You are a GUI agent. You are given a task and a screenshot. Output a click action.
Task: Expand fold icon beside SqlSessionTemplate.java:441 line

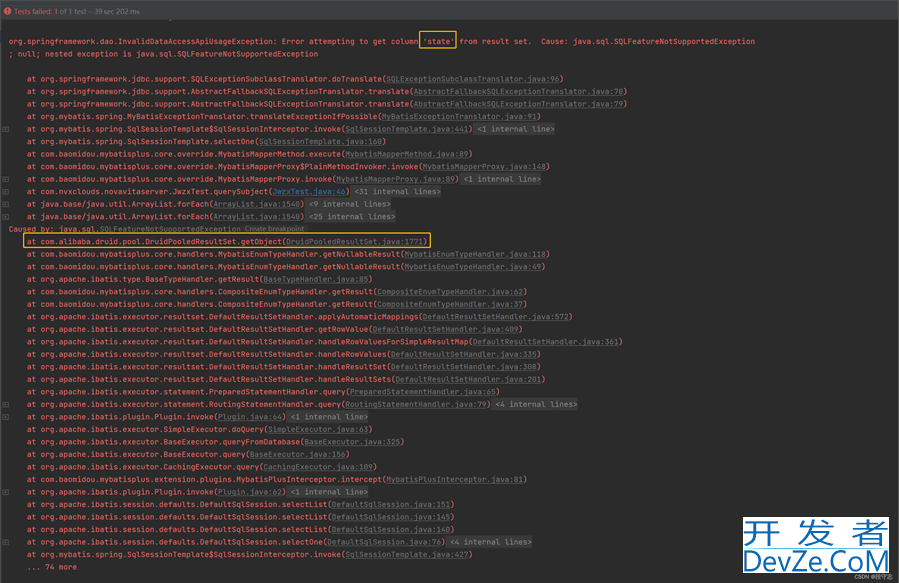[6, 129]
